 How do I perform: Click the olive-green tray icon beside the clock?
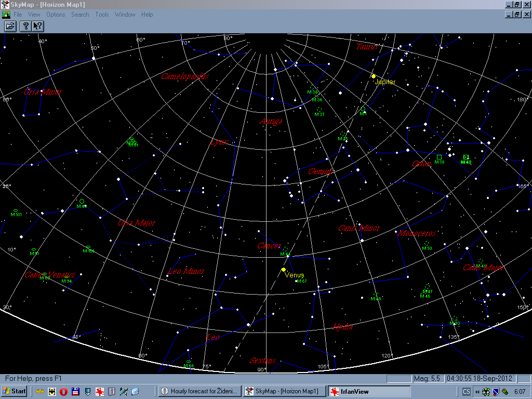click(x=505, y=392)
